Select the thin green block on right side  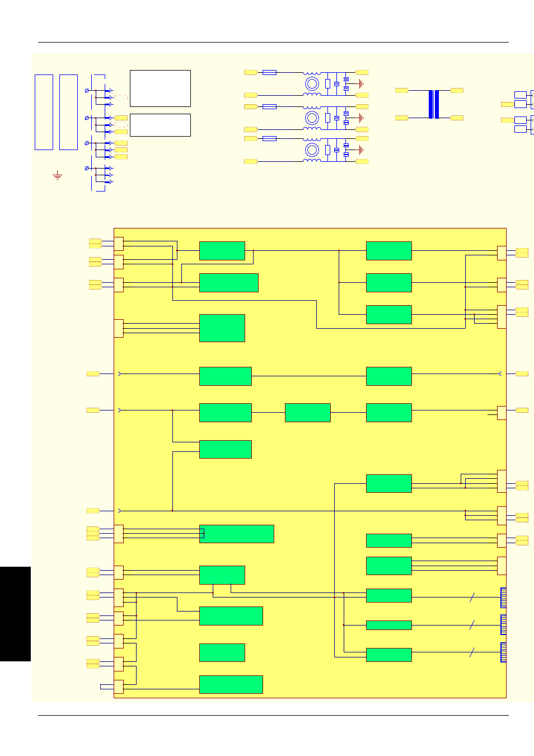click(389, 625)
